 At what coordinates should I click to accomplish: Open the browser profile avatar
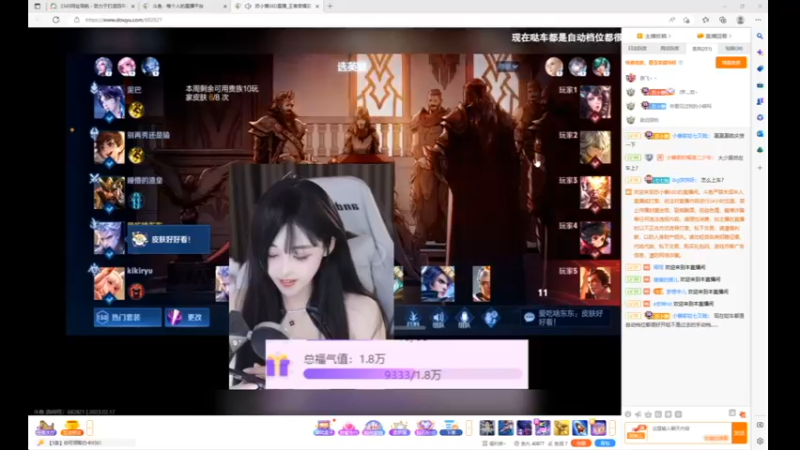pyautogui.click(x=740, y=20)
